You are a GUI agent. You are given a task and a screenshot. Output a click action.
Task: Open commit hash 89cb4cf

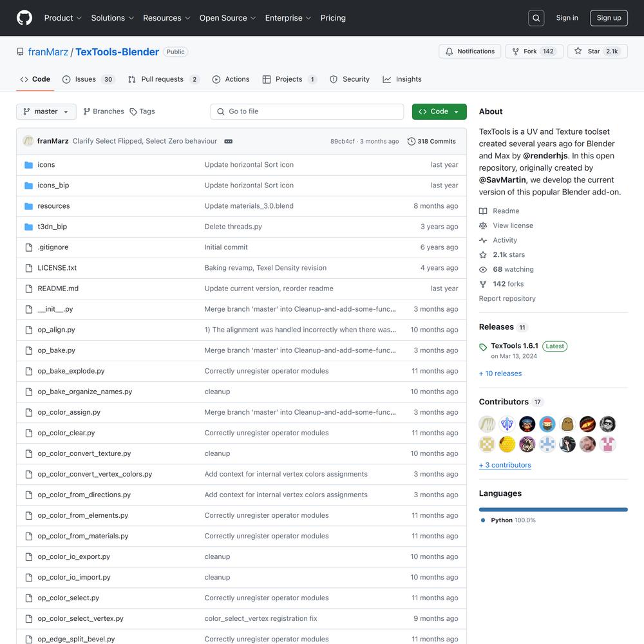pos(343,141)
